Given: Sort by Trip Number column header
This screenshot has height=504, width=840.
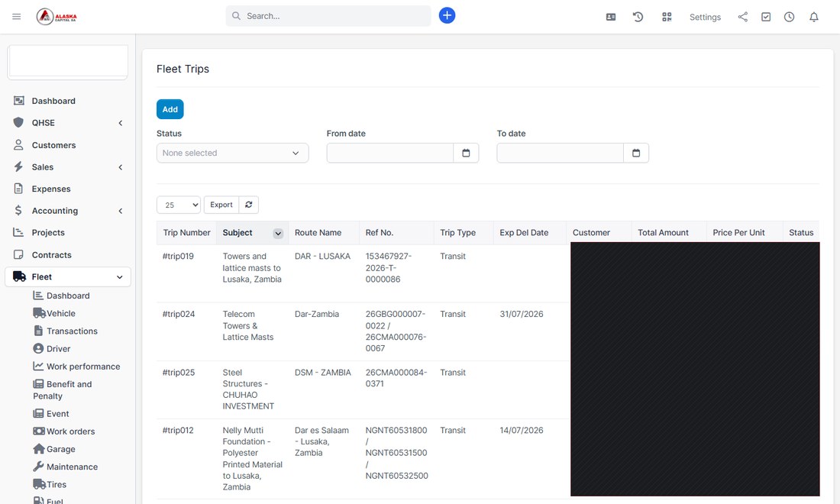Looking at the screenshot, I should coord(186,232).
